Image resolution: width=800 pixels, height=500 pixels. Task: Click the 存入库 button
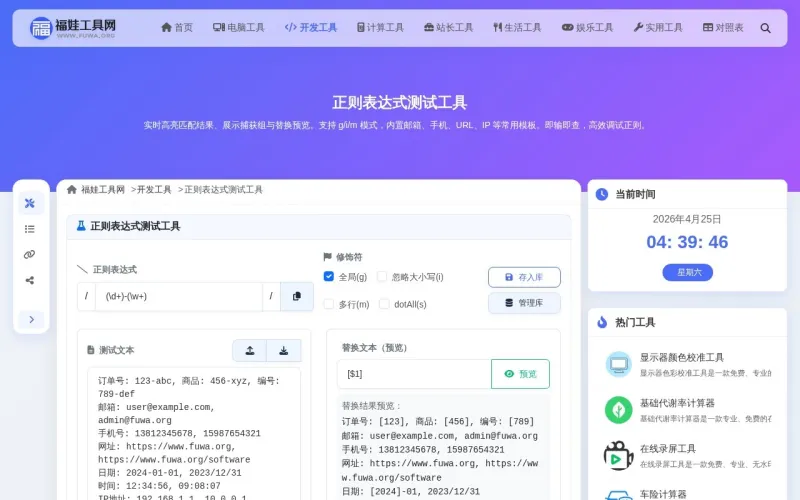tap(524, 277)
